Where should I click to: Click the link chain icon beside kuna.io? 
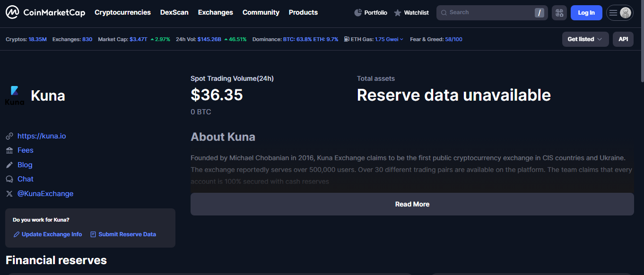(x=9, y=136)
